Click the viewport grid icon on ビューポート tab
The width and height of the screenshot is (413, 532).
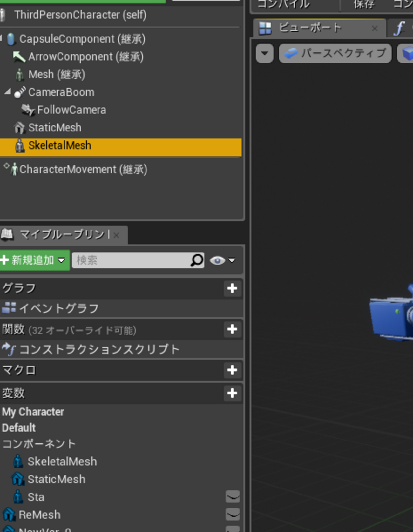(x=265, y=28)
